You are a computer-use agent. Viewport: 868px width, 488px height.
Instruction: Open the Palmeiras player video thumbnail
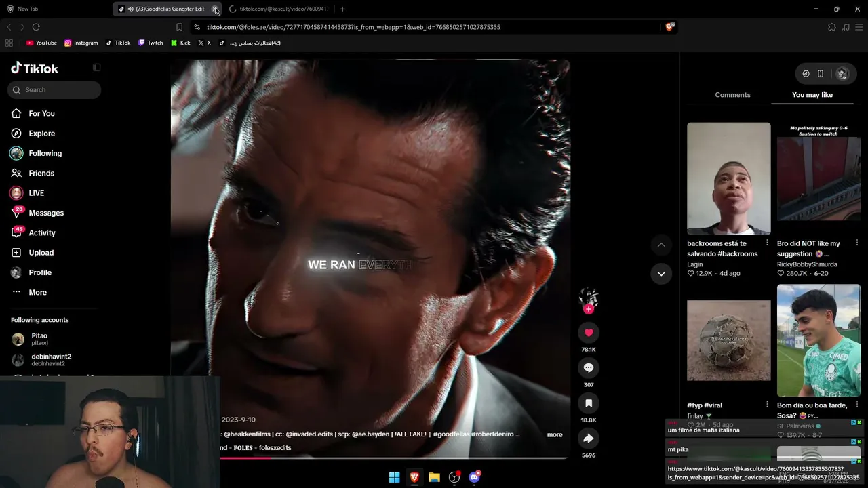pyautogui.click(x=818, y=340)
